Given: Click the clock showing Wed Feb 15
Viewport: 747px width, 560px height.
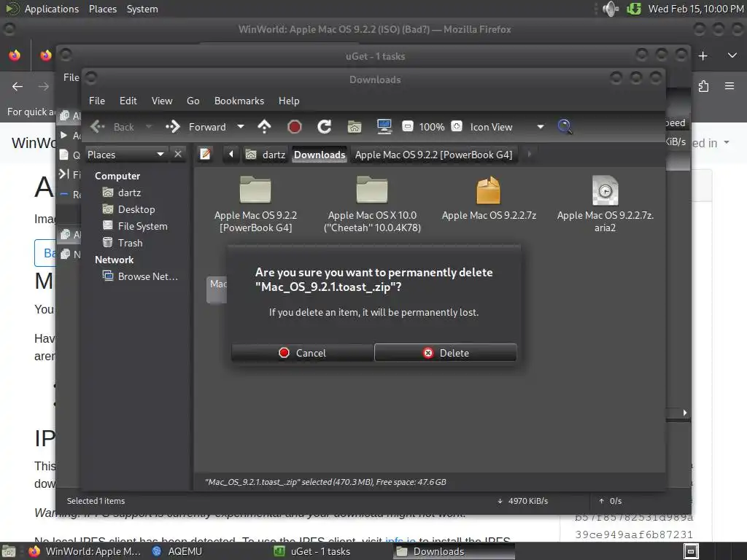Looking at the screenshot, I should point(695,9).
